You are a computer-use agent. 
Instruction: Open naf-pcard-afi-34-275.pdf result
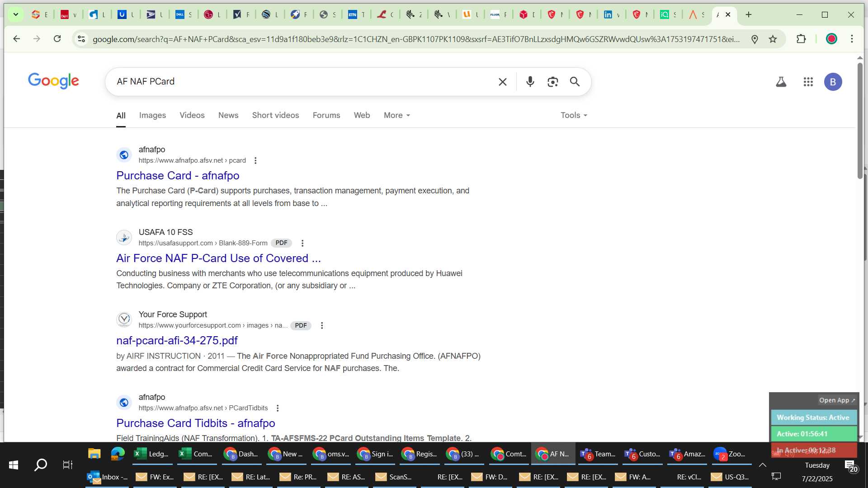tap(177, 340)
